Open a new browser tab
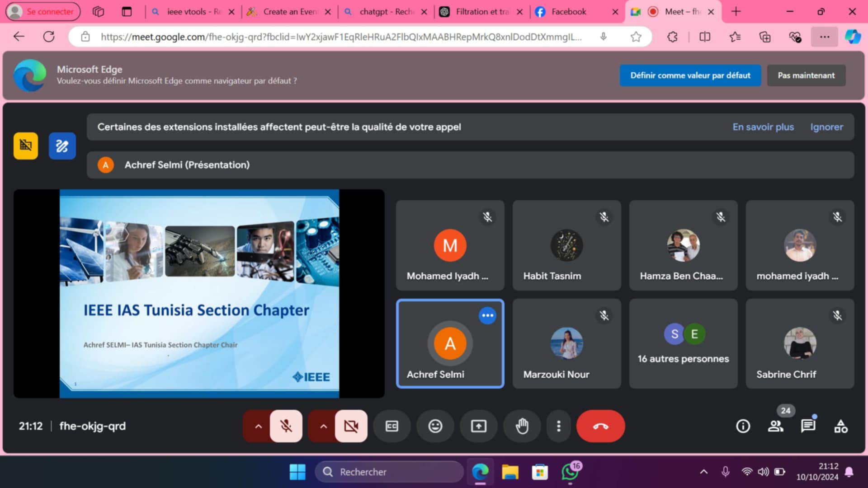 point(736,12)
